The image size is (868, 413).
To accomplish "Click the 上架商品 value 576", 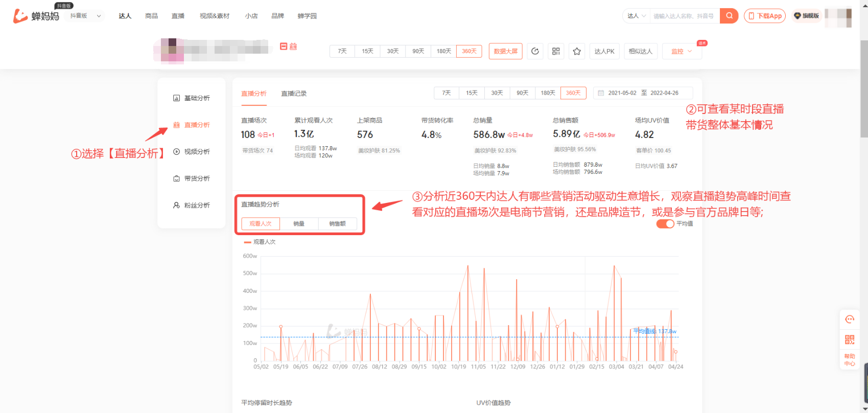I will (x=365, y=134).
